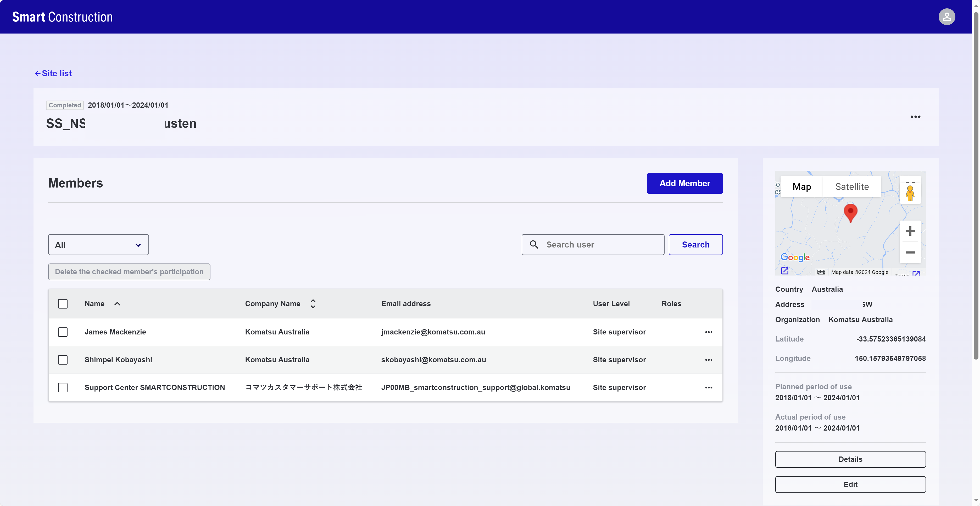Switch the map to Satellite view
This screenshot has height=506, width=980.
pos(852,186)
